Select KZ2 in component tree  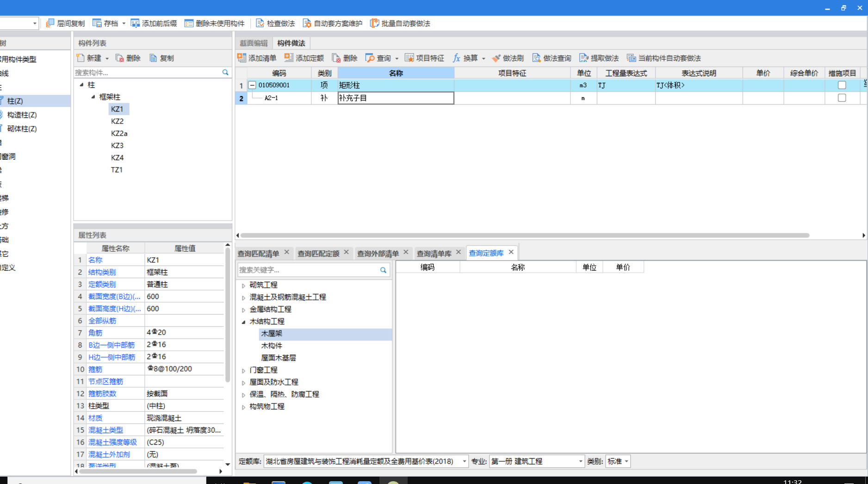117,121
